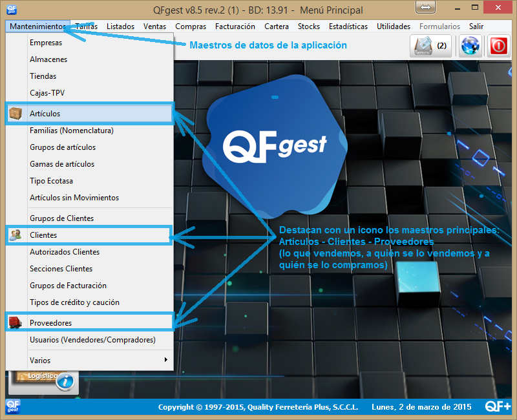Minimize the QFgest window
Image resolution: width=517 pixels, height=420 pixels.
tap(458, 8)
